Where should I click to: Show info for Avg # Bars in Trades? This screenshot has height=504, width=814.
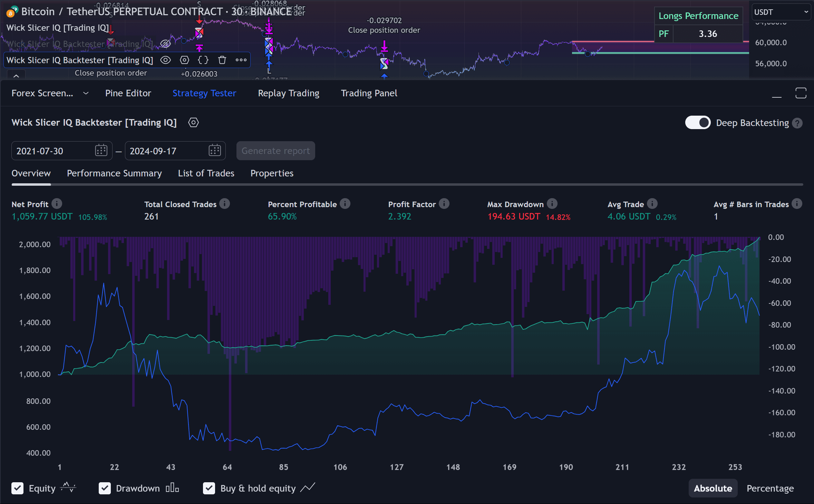797,204
